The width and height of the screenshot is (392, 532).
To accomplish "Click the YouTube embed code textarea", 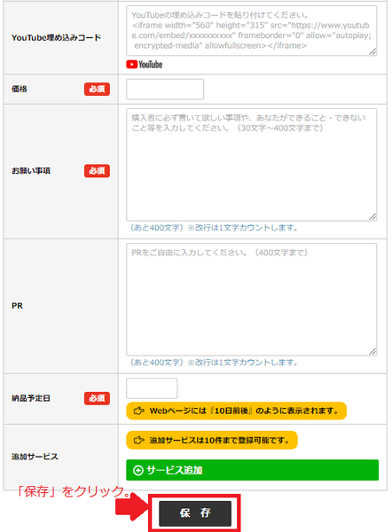I will coord(252,30).
